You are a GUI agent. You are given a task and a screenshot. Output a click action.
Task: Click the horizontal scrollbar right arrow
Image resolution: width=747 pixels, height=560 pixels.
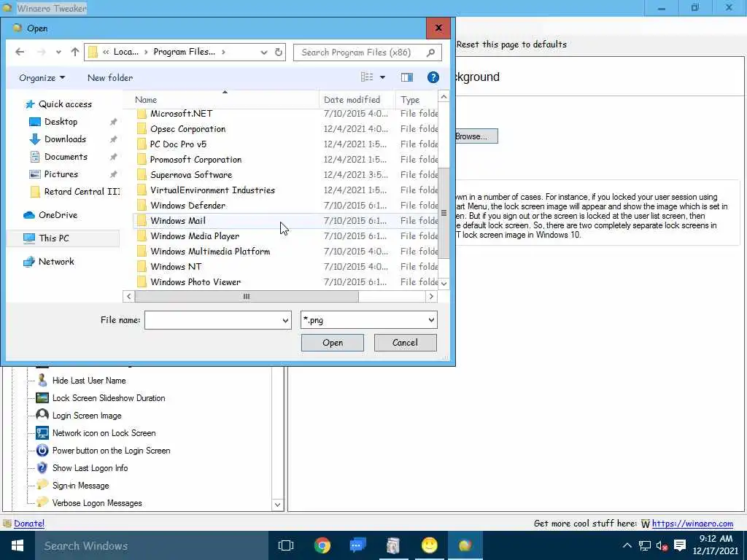click(431, 296)
